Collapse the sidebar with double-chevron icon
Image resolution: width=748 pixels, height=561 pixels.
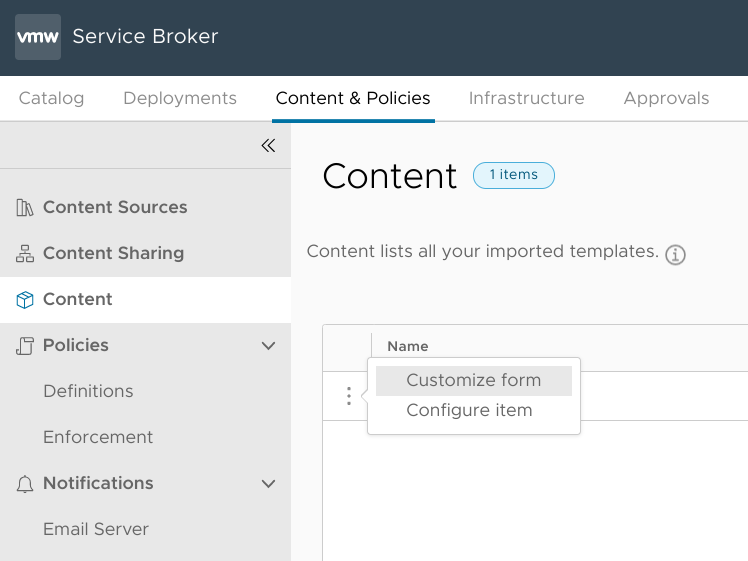pyautogui.click(x=268, y=145)
